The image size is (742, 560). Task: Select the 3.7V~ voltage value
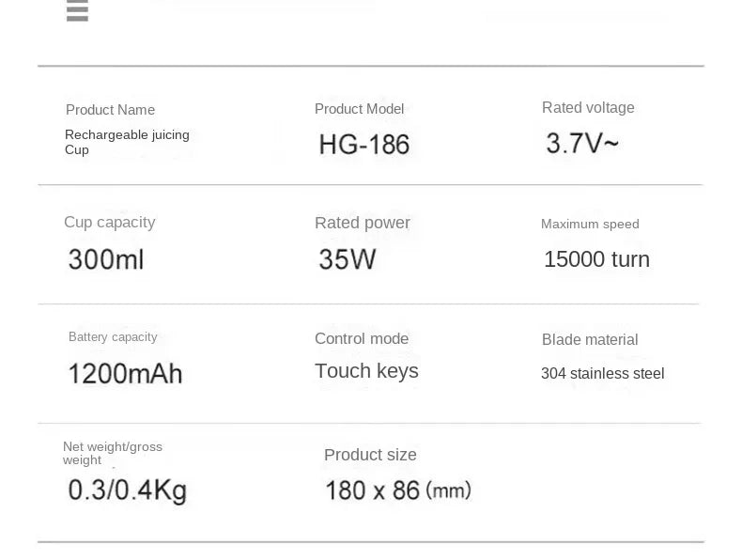(582, 143)
